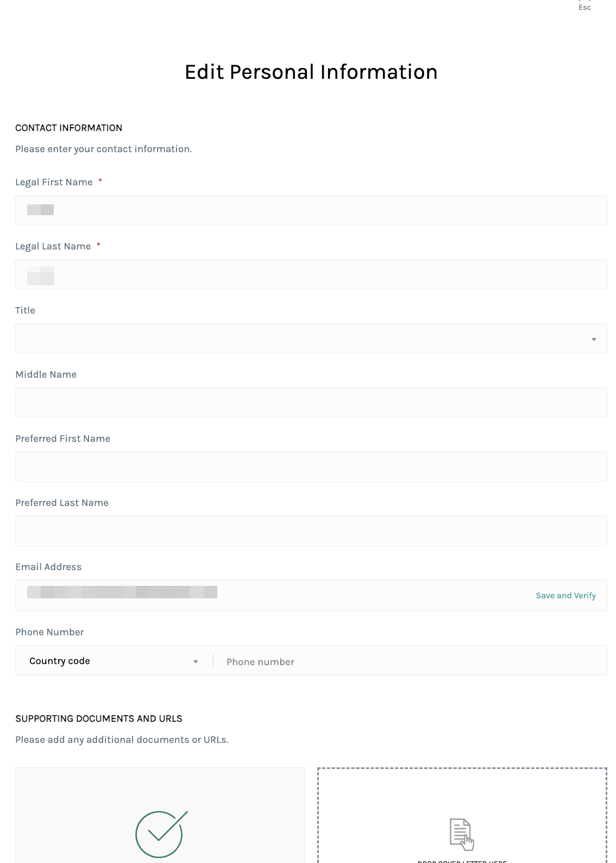
Task: Click the Preferred First Name field
Action: (311, 466)
